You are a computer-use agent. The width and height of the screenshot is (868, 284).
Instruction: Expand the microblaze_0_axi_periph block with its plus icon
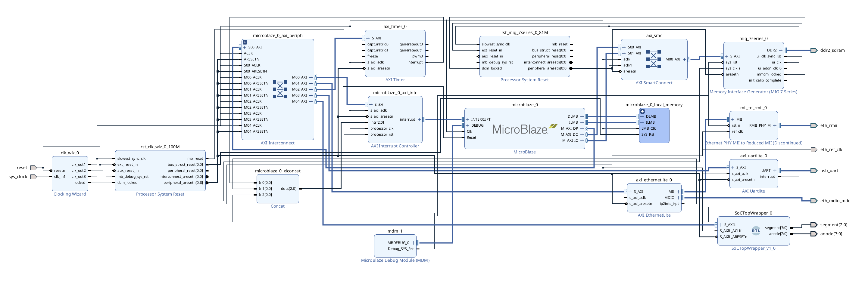(x=245, y=42)
